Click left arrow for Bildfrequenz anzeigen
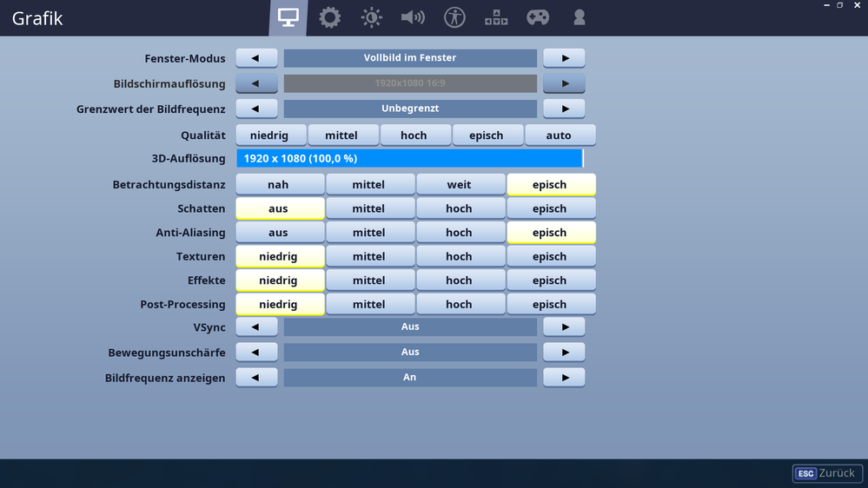 click(256, 378)
